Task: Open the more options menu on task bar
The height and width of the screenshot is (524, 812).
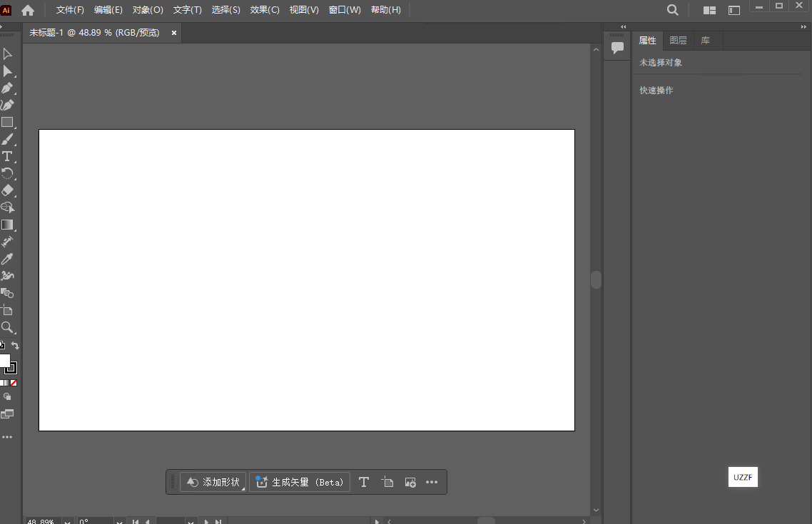Action: (432, 482)
